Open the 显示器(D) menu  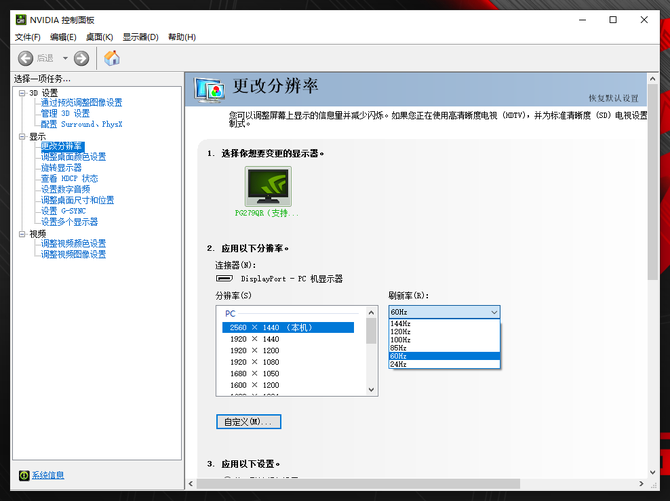tap(141, 37)
